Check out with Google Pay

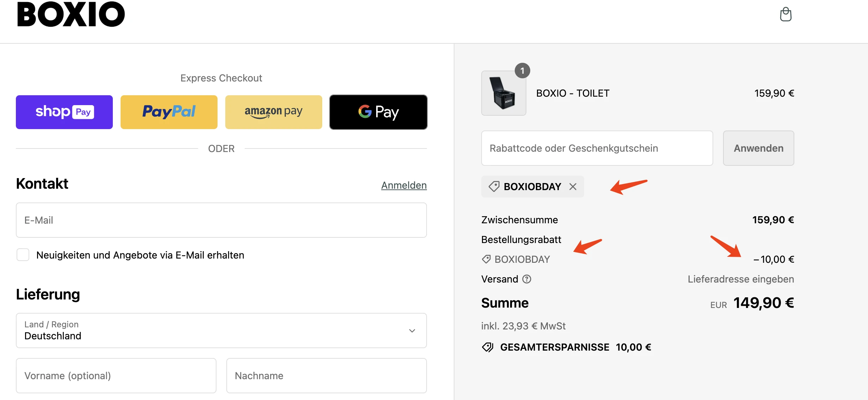tap(378, 112)
